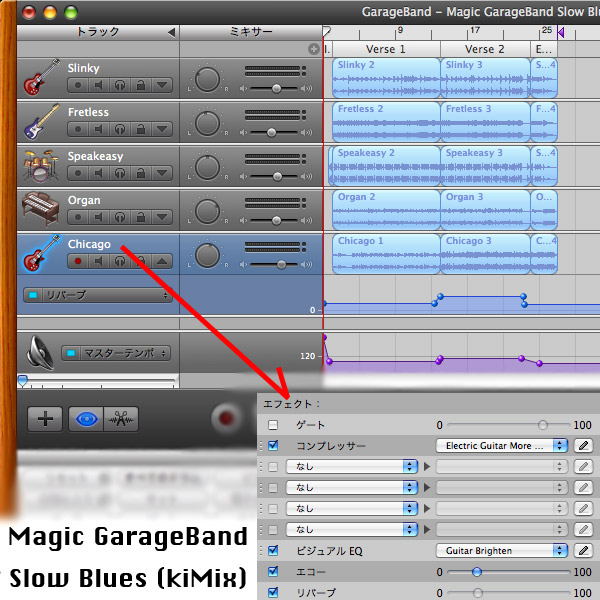The image size is (600, 600).
Task: Click the Chicago track pan knob
Action: 207,256
